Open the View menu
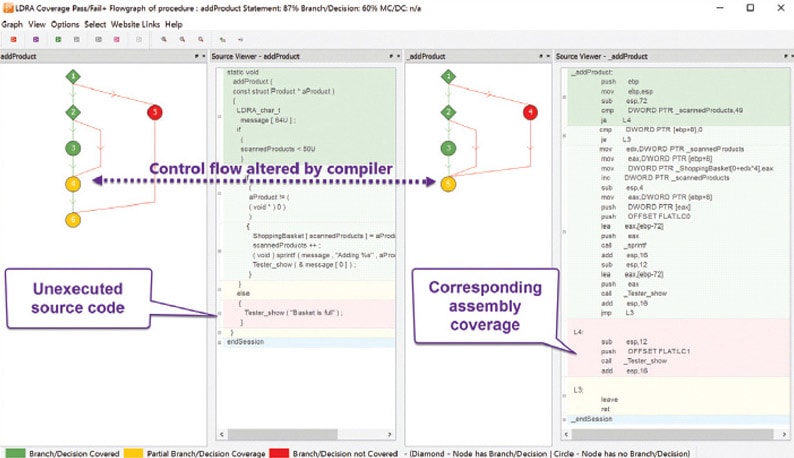794x458 pixels. pyautogui.click(x=36, y=24)
